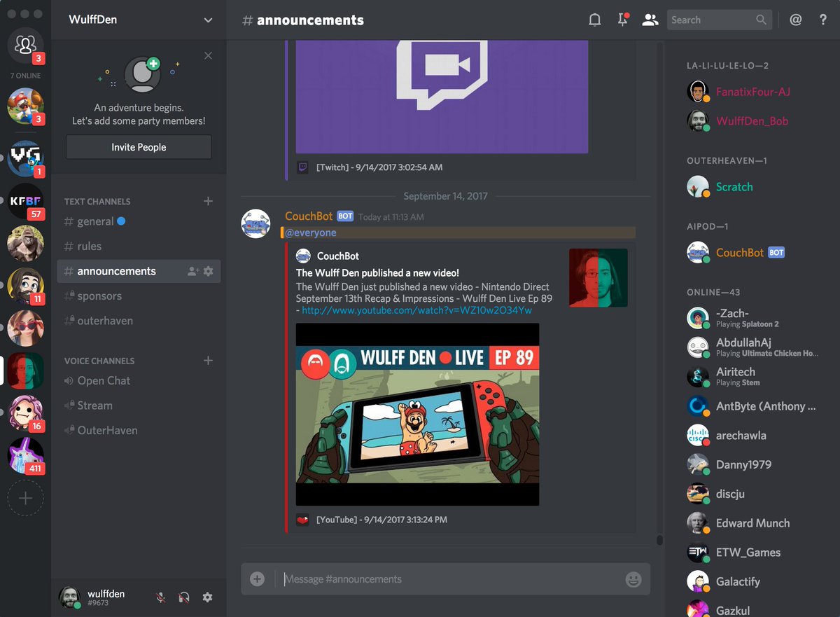Open FanatixFour-AJ member profile

(x=748, y=92)
